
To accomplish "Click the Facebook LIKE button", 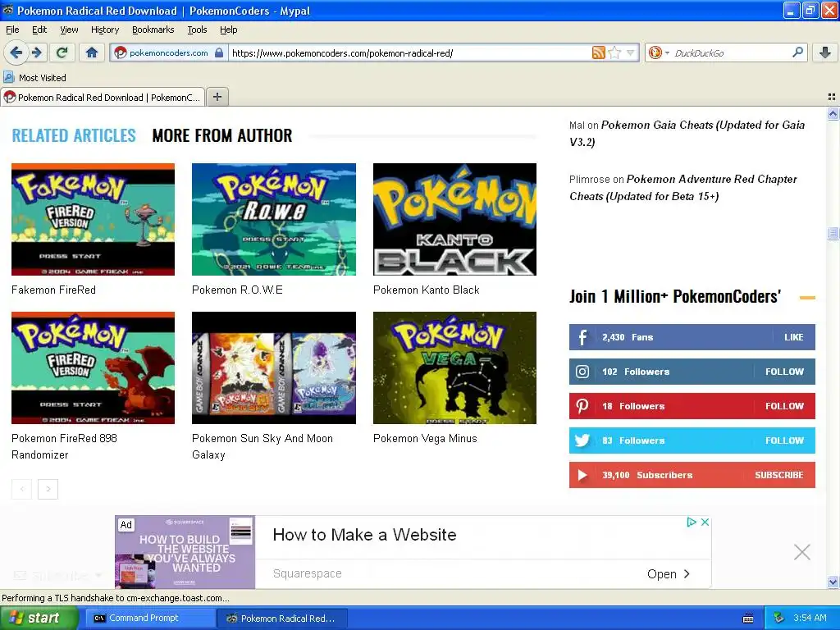I will [x=793, y=337].
